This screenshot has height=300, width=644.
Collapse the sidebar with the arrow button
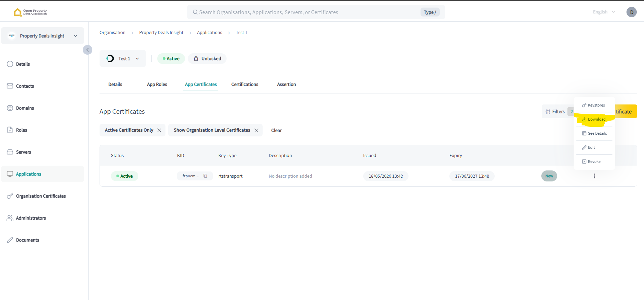tap(88, 50)
